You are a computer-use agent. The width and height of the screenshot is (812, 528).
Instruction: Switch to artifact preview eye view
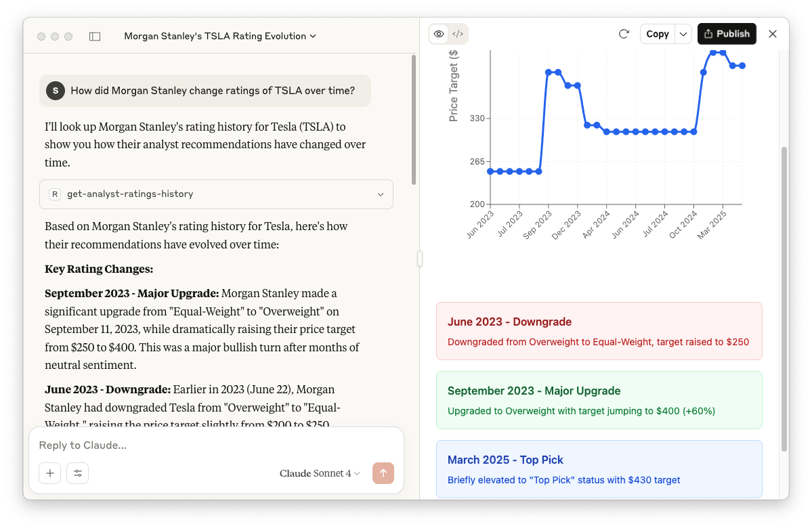tap(439, 34)
